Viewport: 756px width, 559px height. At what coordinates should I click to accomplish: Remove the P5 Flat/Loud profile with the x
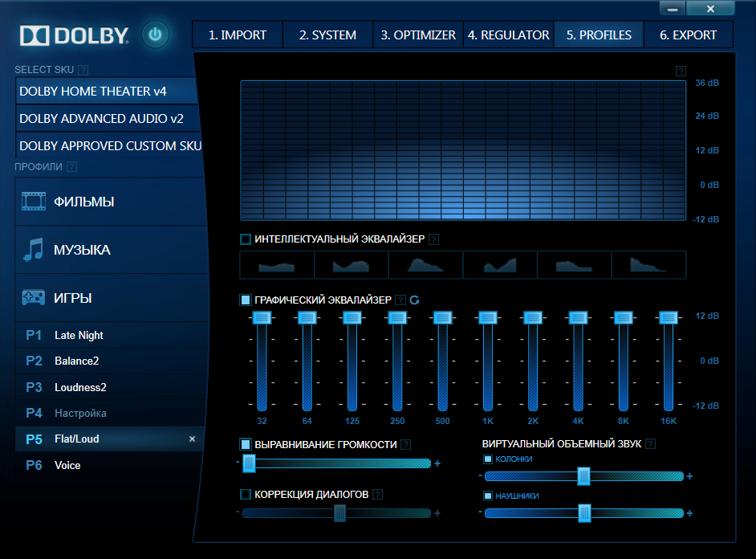click(x=192, y=439)
